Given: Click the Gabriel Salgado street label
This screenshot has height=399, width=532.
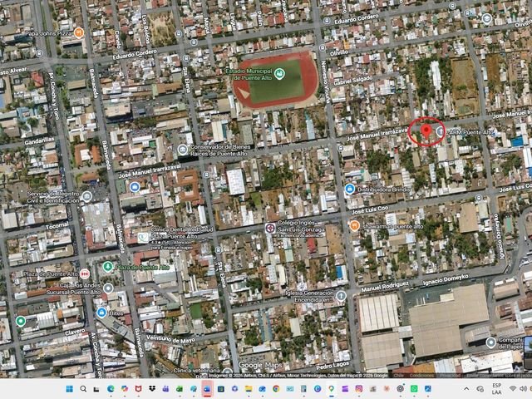Looking at the screenshot, I should [352, 81].
